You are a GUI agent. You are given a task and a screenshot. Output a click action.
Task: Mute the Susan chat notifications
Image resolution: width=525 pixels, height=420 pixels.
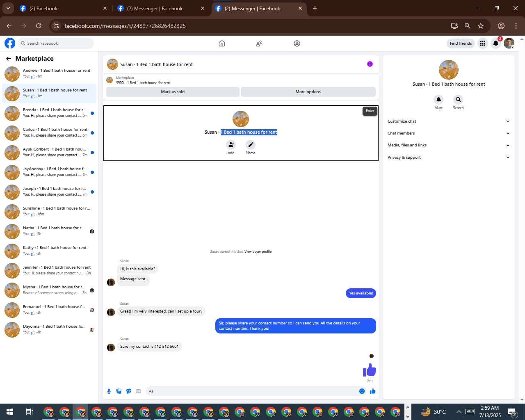[x=438, y=100]
